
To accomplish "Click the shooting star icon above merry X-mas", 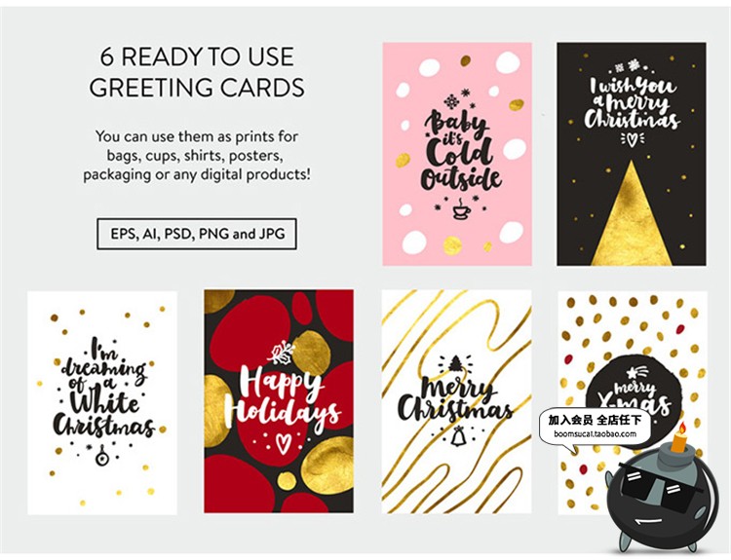I will (635, 371).
